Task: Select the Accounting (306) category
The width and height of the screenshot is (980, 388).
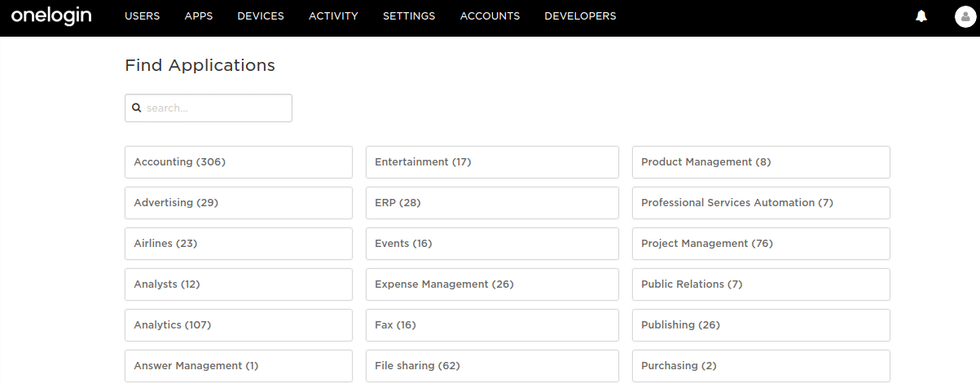Action: [238, 162]
